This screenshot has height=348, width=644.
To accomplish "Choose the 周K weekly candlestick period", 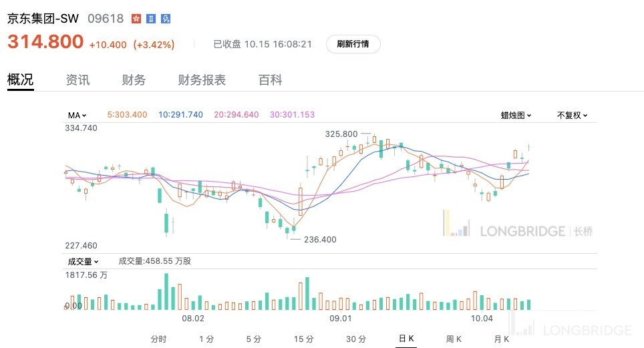I will (x=454, y=339).
